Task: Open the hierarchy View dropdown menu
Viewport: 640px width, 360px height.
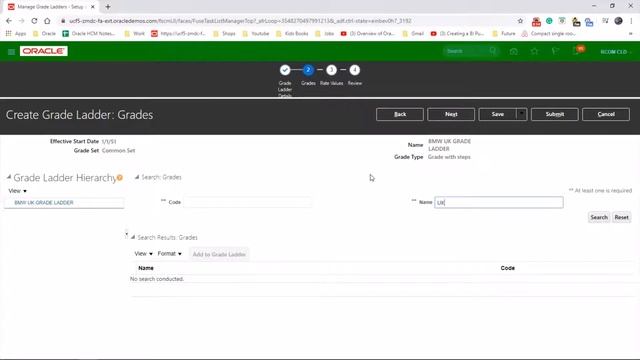Action: tap(18, 191)
